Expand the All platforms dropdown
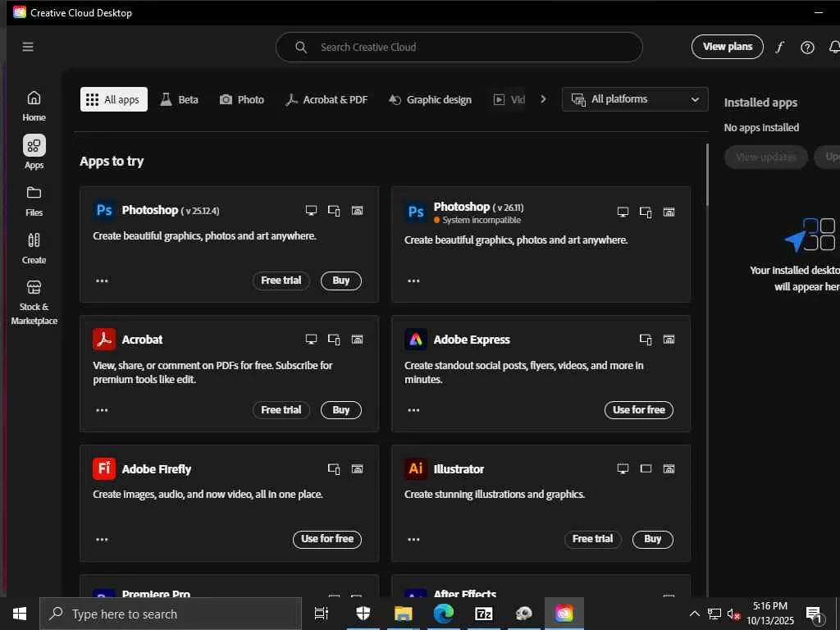 [x=635, y=99]
